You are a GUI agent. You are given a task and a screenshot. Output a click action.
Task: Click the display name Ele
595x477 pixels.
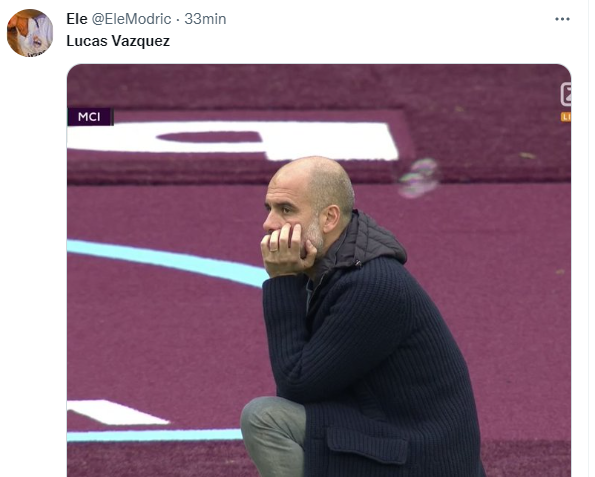click(x=77, y=19)
